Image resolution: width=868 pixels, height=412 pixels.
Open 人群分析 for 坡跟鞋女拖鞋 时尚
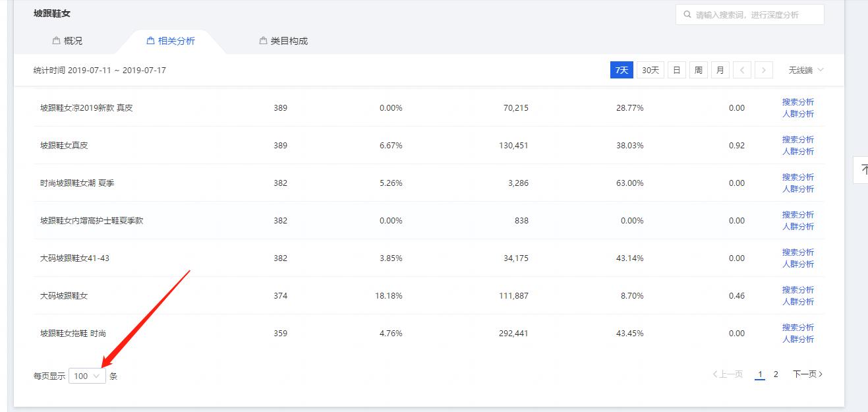tap(797, 339)
